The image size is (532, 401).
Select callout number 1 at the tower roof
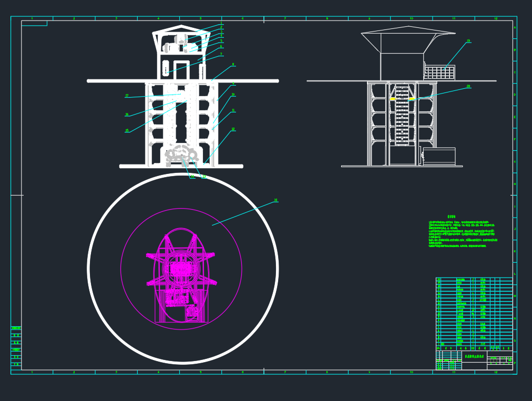click(221, 23)
